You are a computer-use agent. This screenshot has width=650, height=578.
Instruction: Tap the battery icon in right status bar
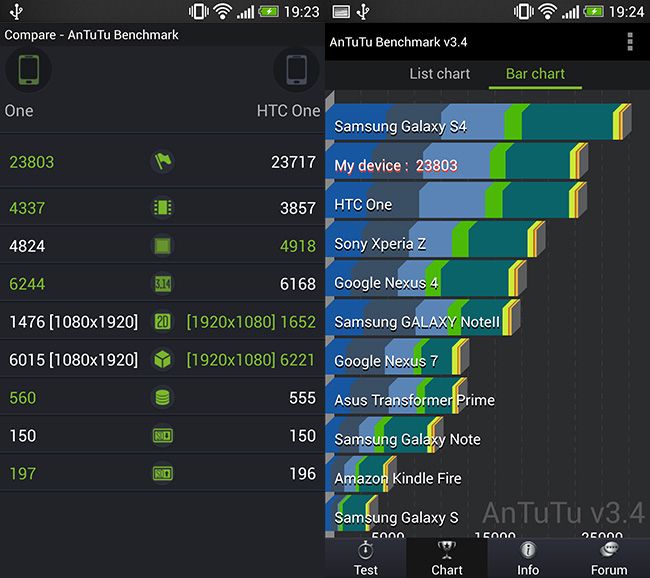[x=594, y=11]
